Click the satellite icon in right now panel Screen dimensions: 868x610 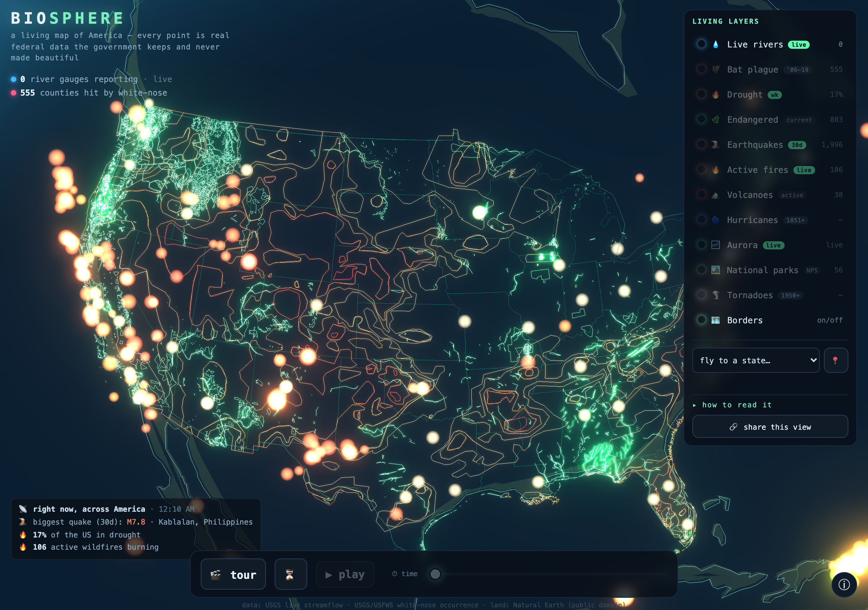(x=23, y=509)
